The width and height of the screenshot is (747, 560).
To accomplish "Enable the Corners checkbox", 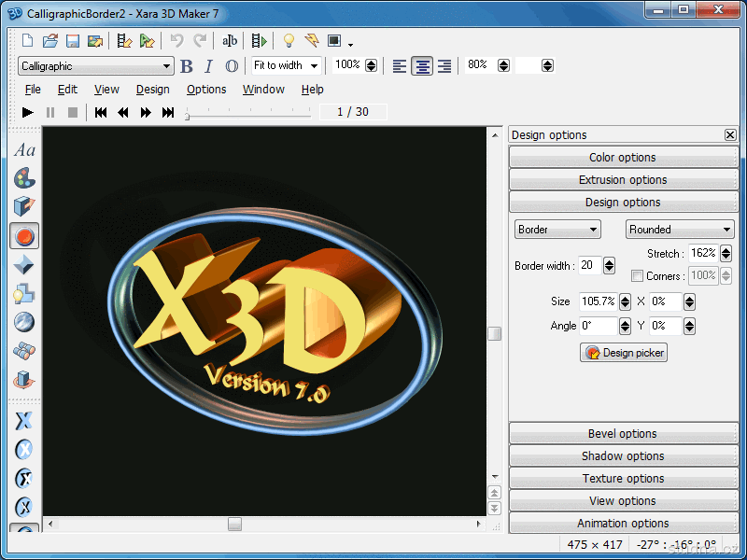I will pos(637,276).
